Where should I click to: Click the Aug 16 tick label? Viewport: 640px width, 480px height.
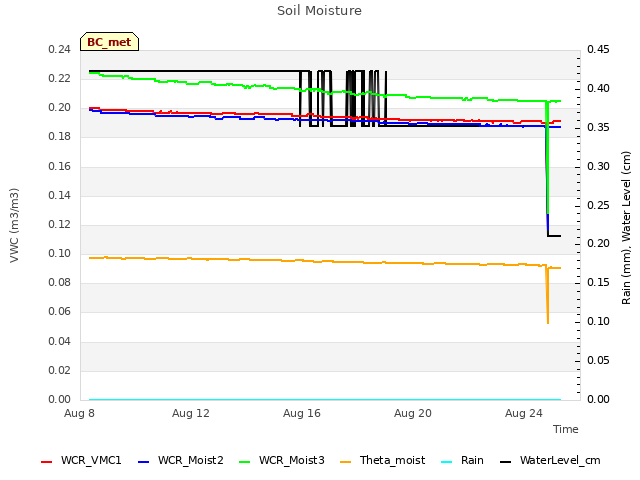(302, 413)
